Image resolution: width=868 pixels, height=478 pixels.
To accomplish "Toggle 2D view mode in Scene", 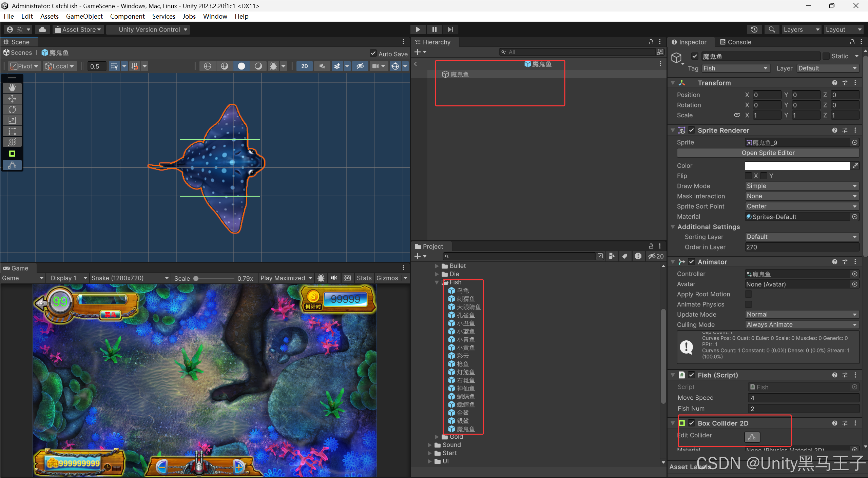I will [x=304, y=66].
